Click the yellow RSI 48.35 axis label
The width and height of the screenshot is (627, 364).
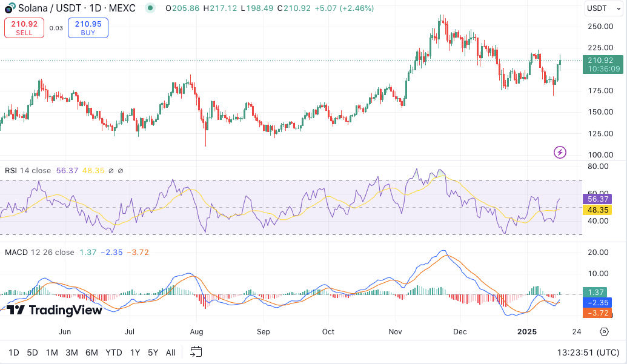[x=597, y=210]
